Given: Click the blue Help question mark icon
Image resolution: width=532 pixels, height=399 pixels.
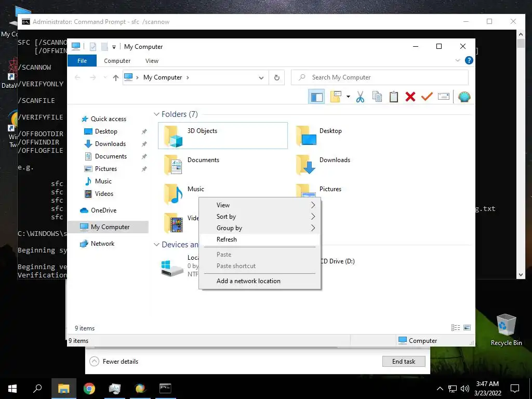Looking at the screenshot, I should 469,60.
